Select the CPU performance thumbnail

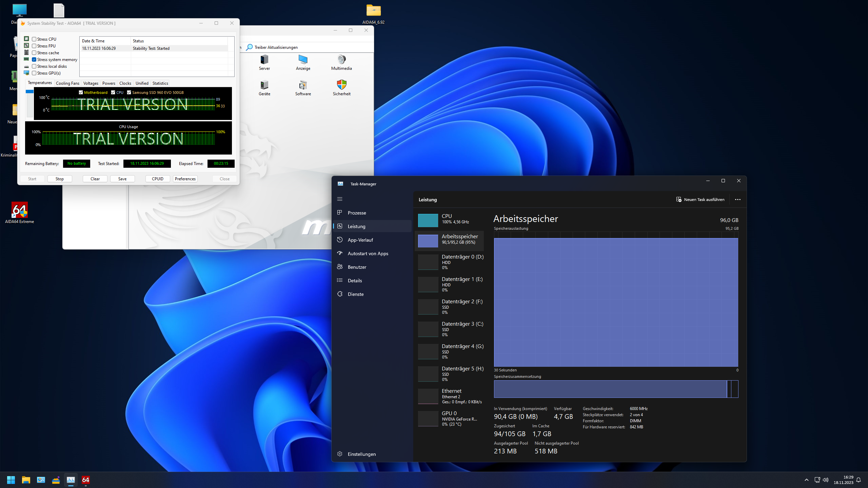click(x=428, y=220)
